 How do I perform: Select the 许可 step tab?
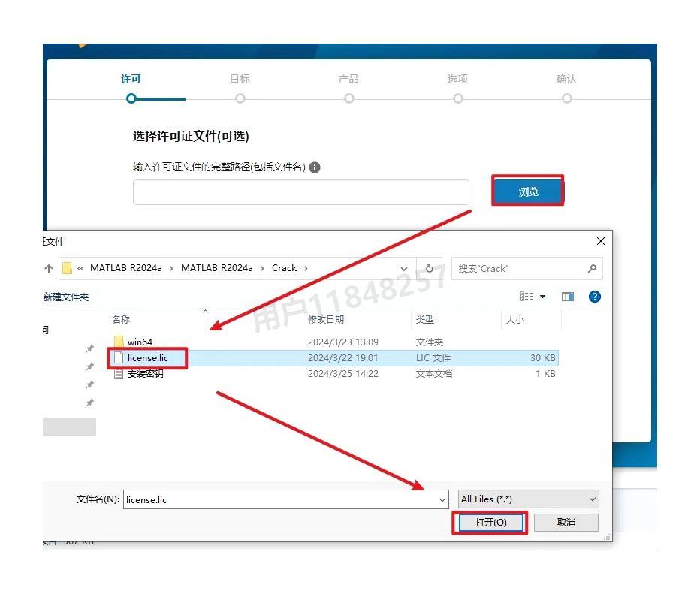131,79
